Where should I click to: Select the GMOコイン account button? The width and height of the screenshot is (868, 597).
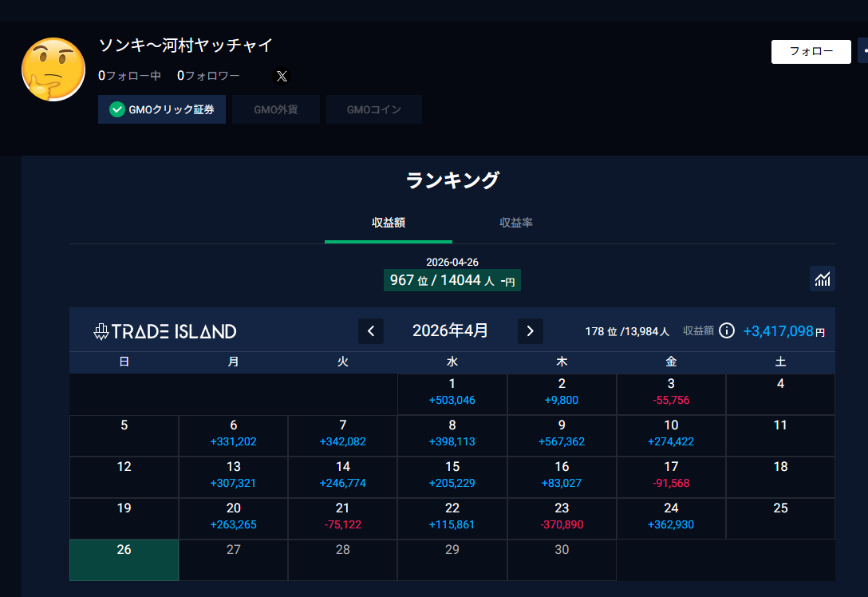coord(374,109)
